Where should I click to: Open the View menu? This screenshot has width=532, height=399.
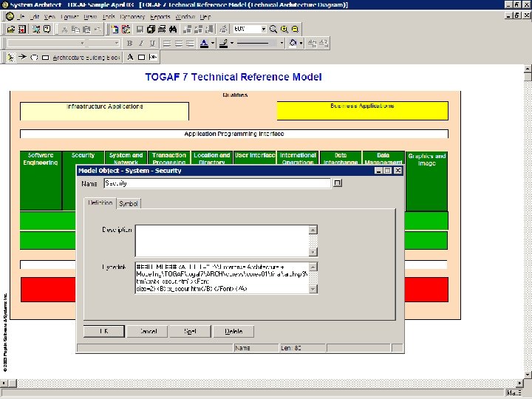[x=50, y=16]
